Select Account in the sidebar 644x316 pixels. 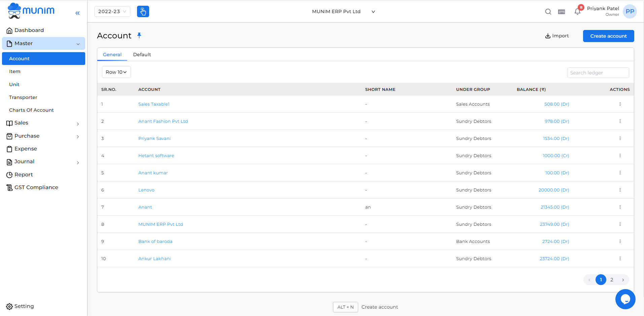point(43,59)
